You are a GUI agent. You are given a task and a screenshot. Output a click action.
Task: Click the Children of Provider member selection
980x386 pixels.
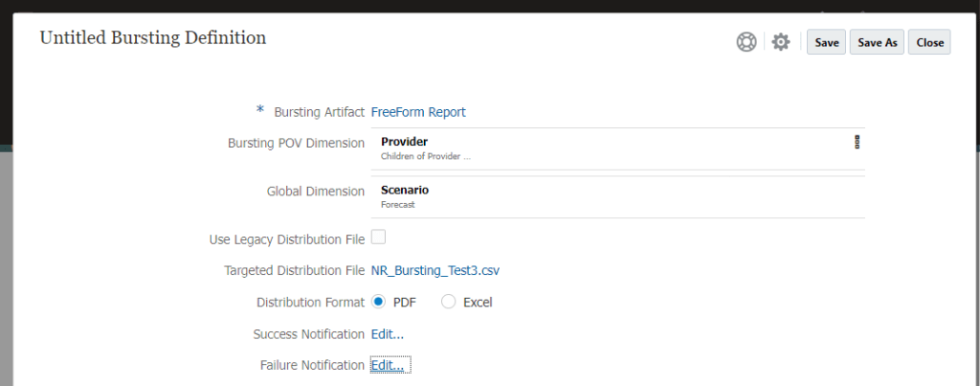pos(425,156)
